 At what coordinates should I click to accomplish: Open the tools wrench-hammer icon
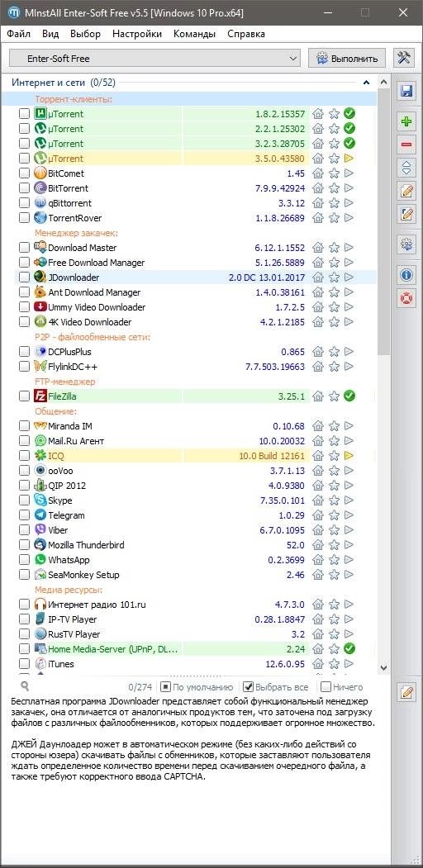coord(405,58)
